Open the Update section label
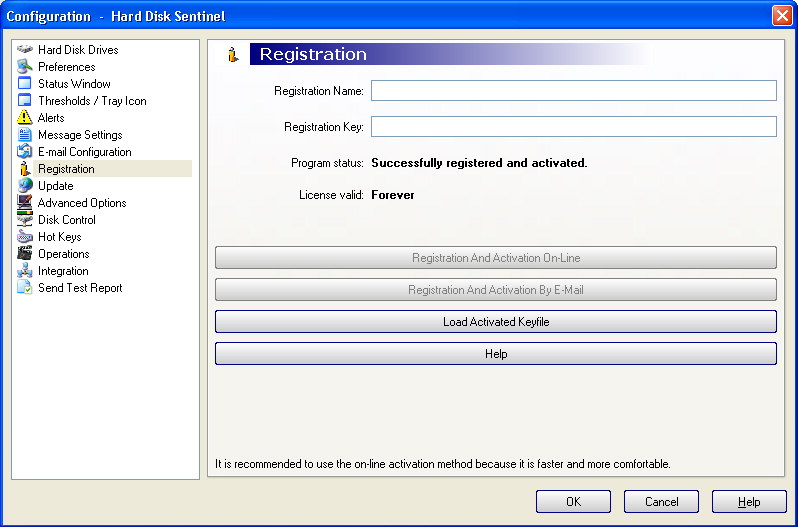Screen dimensions: 798x527 (x=55, y=186)
